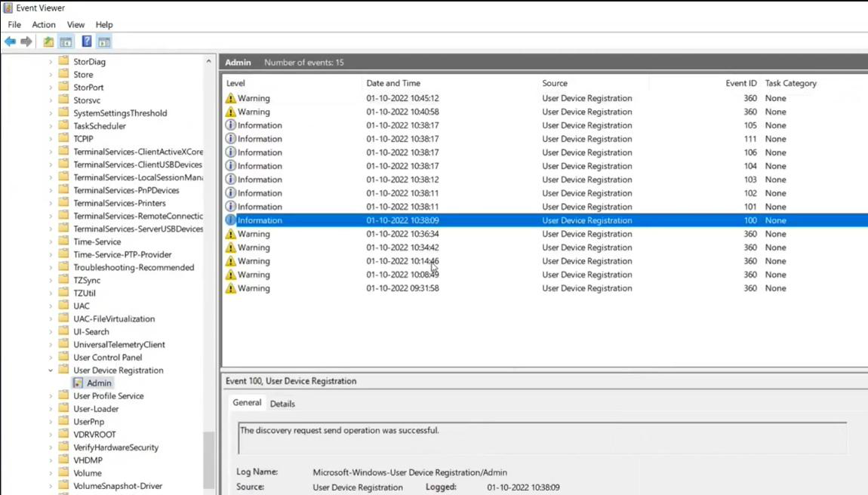
Task: Click the tree pane scroll up arrow
Action: 208,61
